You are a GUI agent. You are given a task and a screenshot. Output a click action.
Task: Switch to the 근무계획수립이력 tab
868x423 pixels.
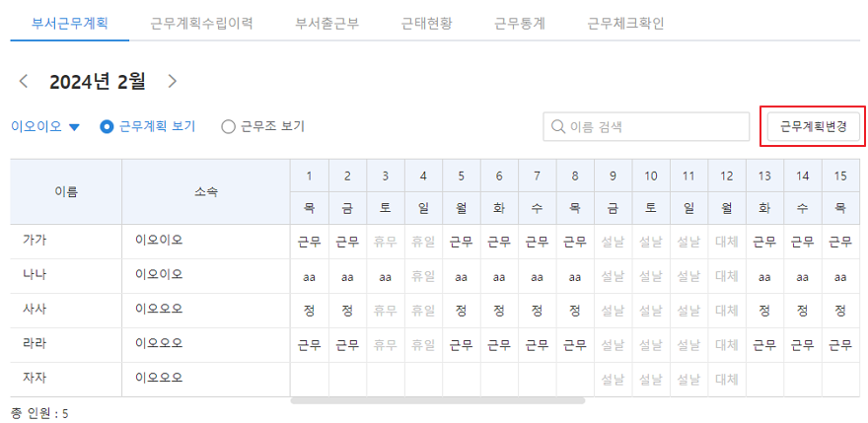(201, 24)
